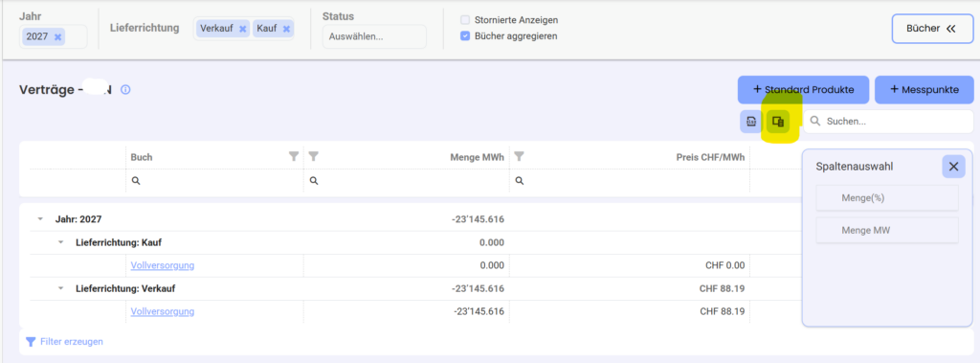Click the filter icon beside Menge MWh
Viewport: 980px width, 363px height.
point(314,157)
